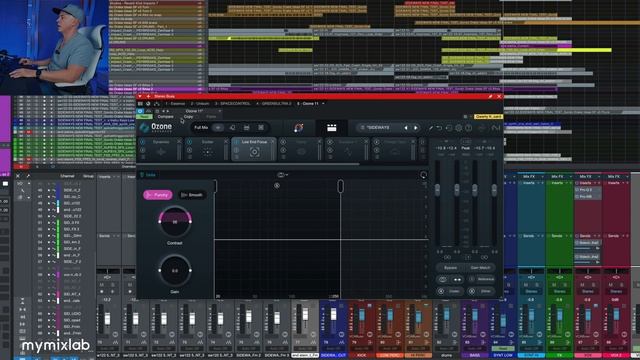Click the ear icon below Bypass
This screenshot has width=640, height=360.
pyautogui.click(x=443, y=280)
